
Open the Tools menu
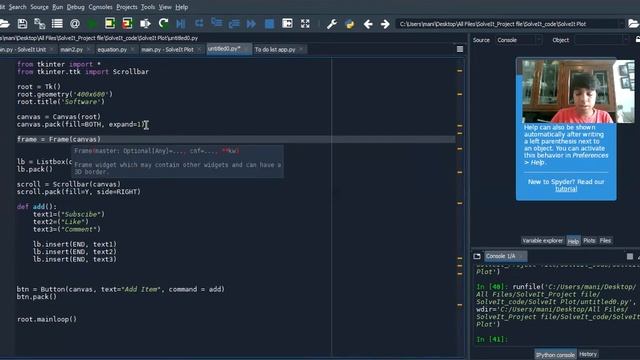148,7
